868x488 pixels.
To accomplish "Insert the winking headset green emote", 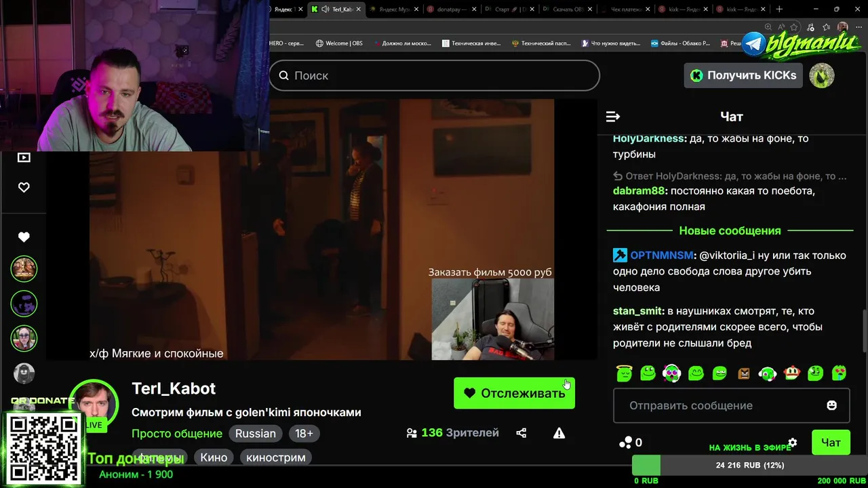I will pos(768,373).
